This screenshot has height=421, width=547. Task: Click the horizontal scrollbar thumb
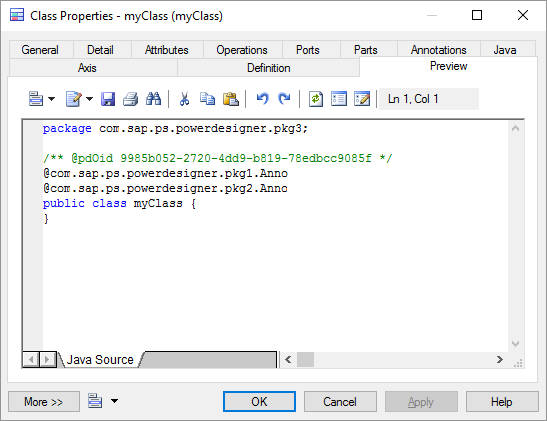point(305,359)
